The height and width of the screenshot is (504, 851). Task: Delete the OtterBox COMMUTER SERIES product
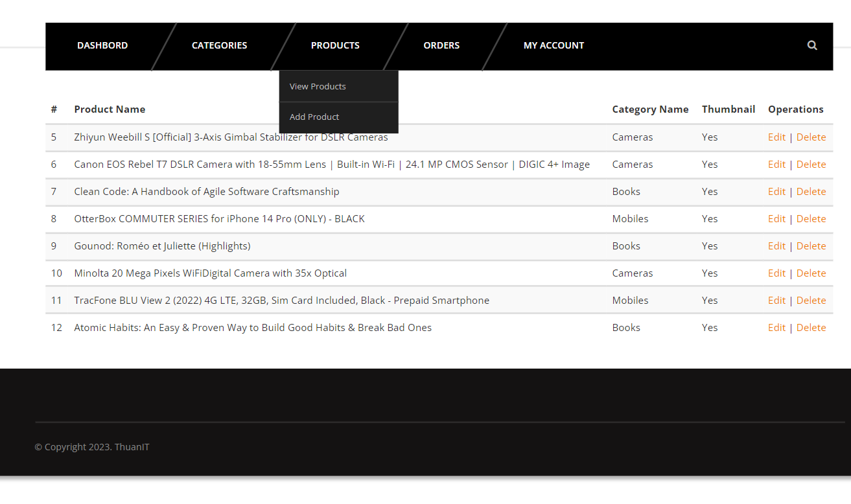point(811,218)
